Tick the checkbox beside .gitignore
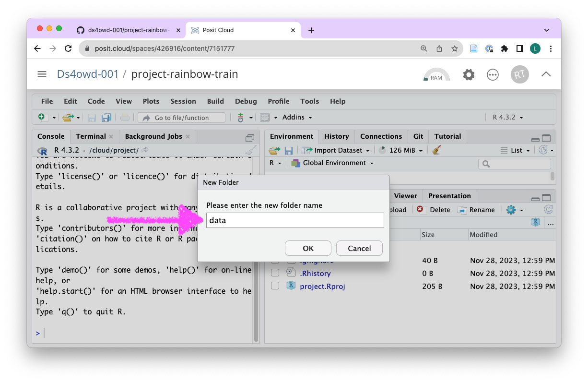Viewport: 588px width, 383px height. click(275, 261)
